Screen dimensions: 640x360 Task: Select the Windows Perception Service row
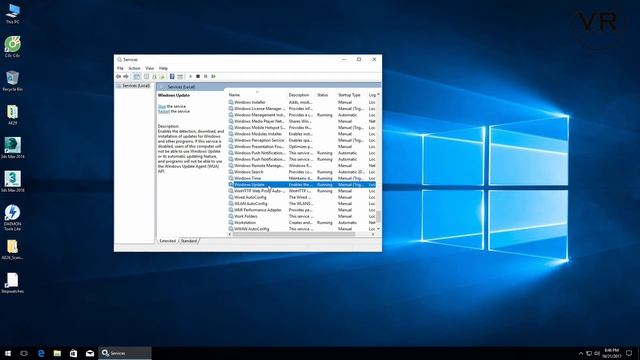tap(302, 140)
